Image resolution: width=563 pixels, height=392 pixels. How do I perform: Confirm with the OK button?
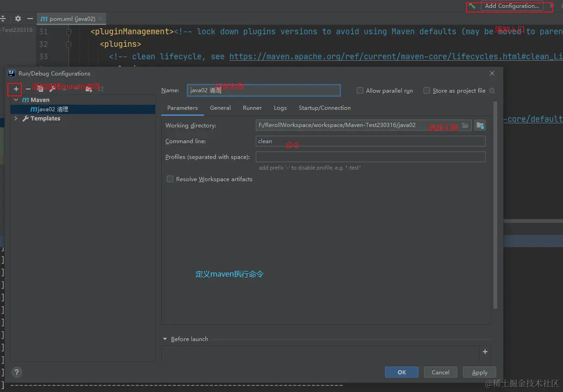(402, 372)
